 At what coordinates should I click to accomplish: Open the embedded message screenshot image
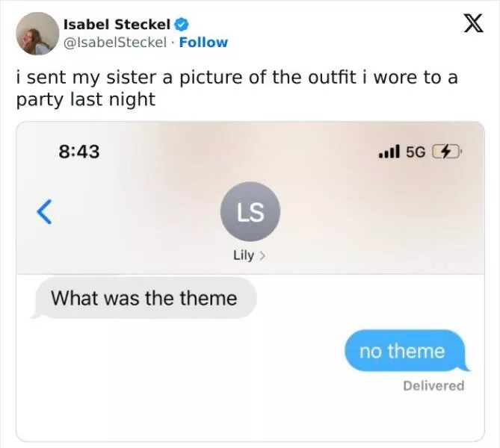click(250, 281)
